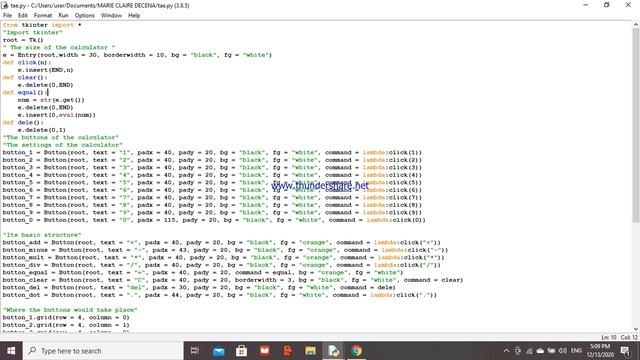Click the button_clear = Button definition line

pos(233,280)
